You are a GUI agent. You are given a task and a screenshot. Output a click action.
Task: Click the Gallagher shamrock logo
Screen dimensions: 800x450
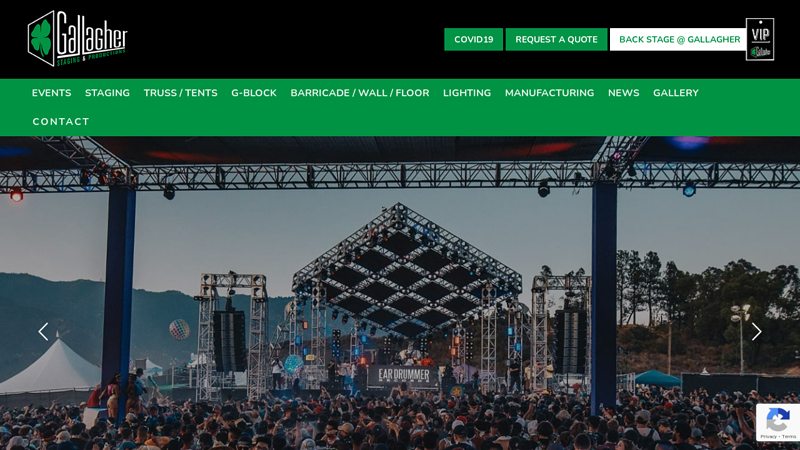point(78,39)
